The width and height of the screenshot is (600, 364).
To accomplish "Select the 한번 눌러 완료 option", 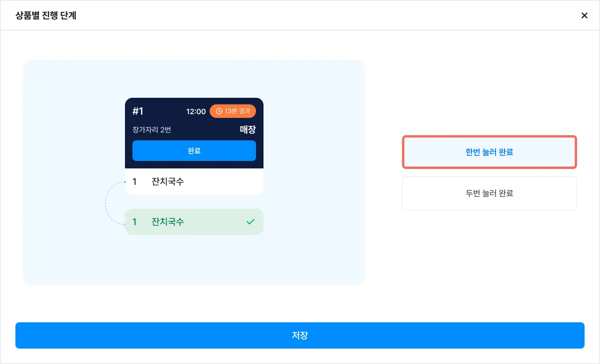I will [x=489, y=152].
